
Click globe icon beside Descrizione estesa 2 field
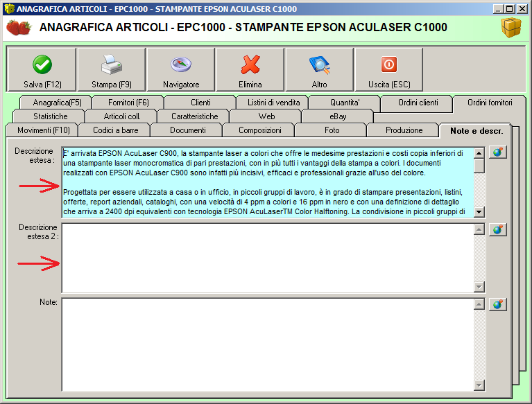498,230
